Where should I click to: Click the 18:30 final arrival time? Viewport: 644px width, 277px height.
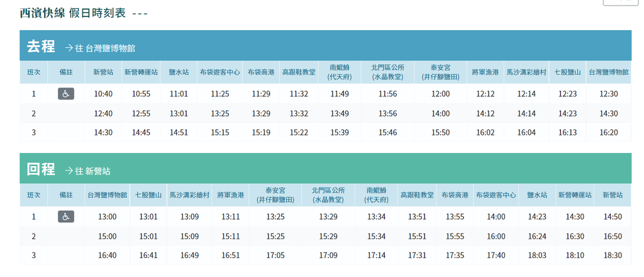(x=612, y=256)
